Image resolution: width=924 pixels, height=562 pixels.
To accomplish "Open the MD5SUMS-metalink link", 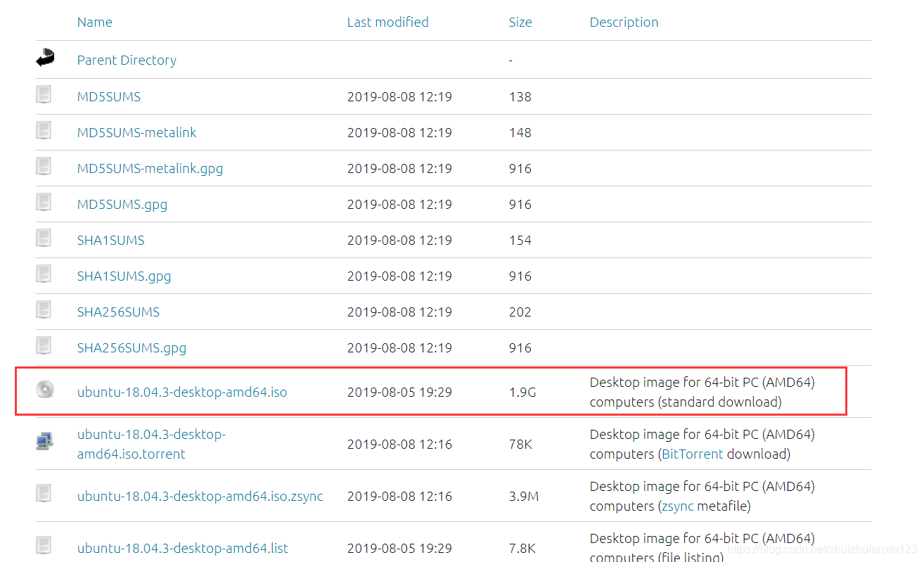I will 137,133.
